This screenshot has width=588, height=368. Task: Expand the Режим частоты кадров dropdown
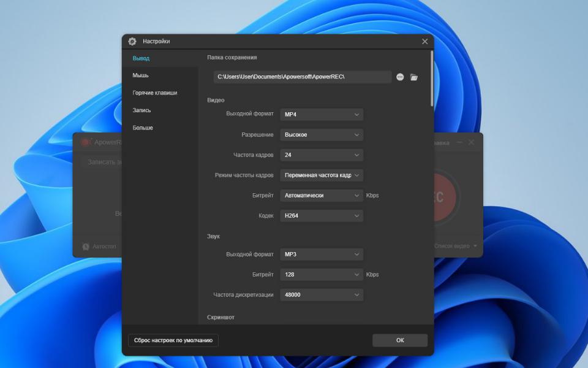coord(322,175)
